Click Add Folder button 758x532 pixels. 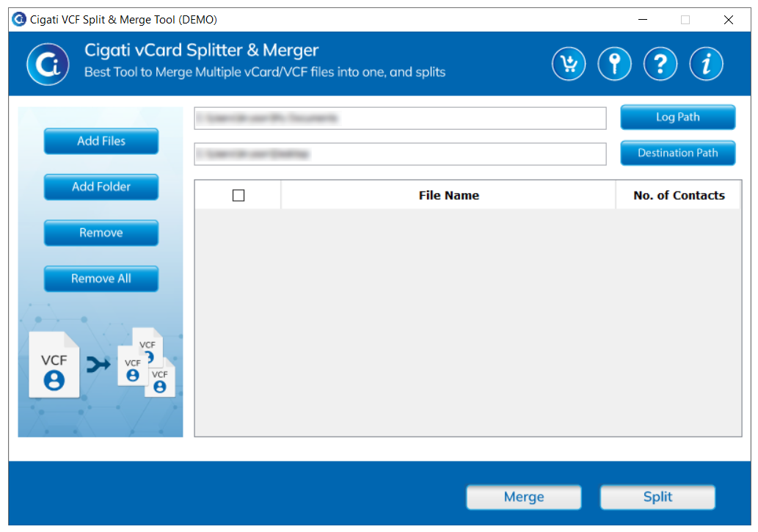click(101, 187)
